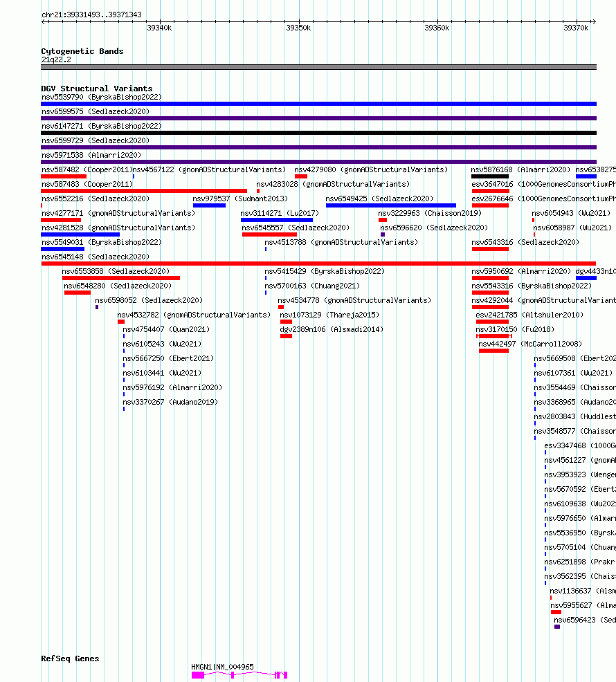Click nsv4513788 (gnomADStructuralVariants) label
Image resolution: width=616 pixels, height=682 pixels.
tap(341, 242)
